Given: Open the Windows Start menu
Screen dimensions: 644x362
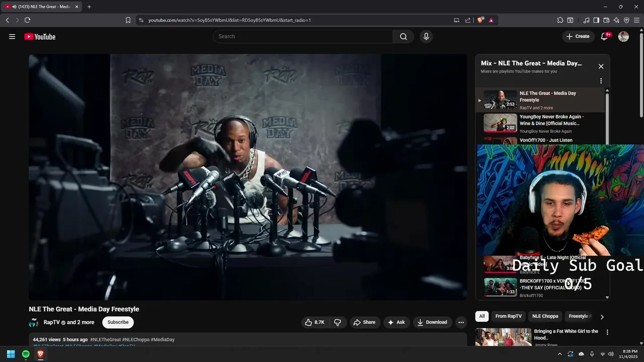Looking at the screenshot, I should 11,354.
